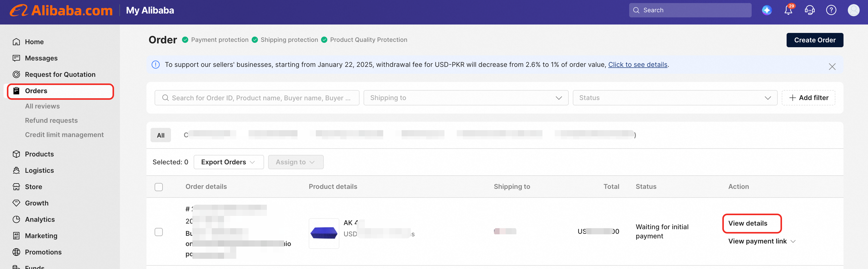This screenshot has width=868, height=269.
Task: Click the Status column header
Action: pyautogui.click(x=646, y=187)
